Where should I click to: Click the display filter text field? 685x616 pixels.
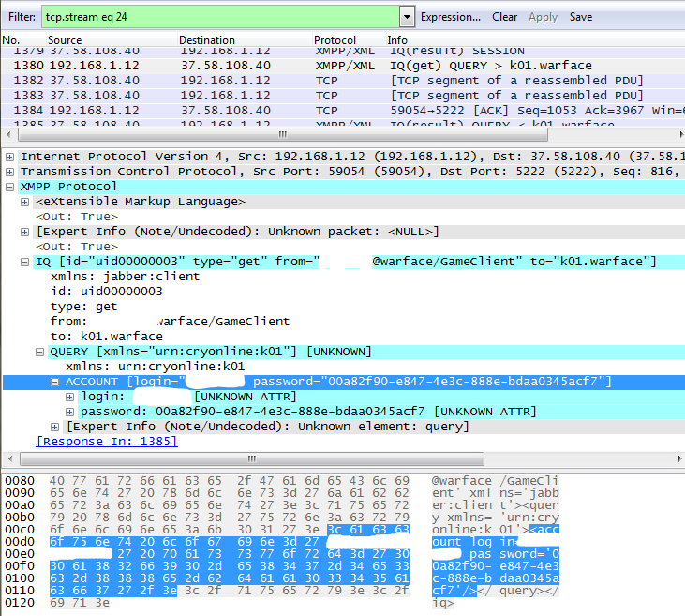[219, 17]
